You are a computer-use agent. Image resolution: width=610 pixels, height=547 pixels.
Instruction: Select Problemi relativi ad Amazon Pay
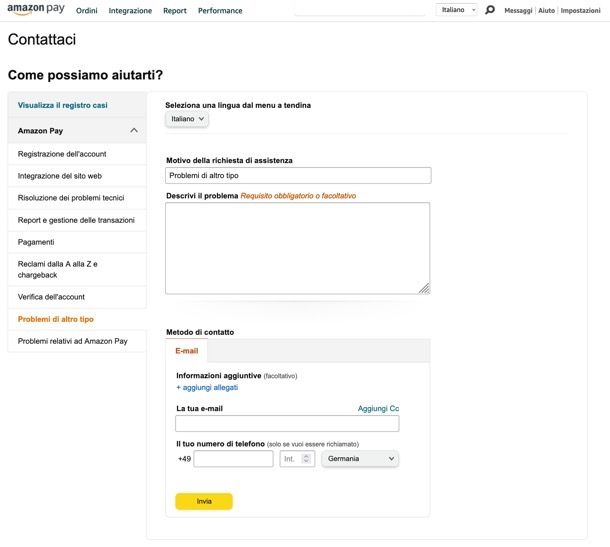77,341
